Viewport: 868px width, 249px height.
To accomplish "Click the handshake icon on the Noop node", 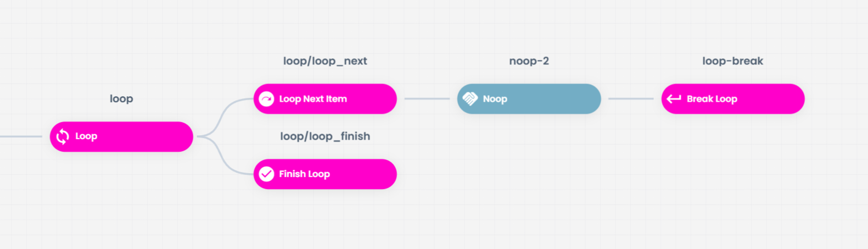I will point(470,99).
